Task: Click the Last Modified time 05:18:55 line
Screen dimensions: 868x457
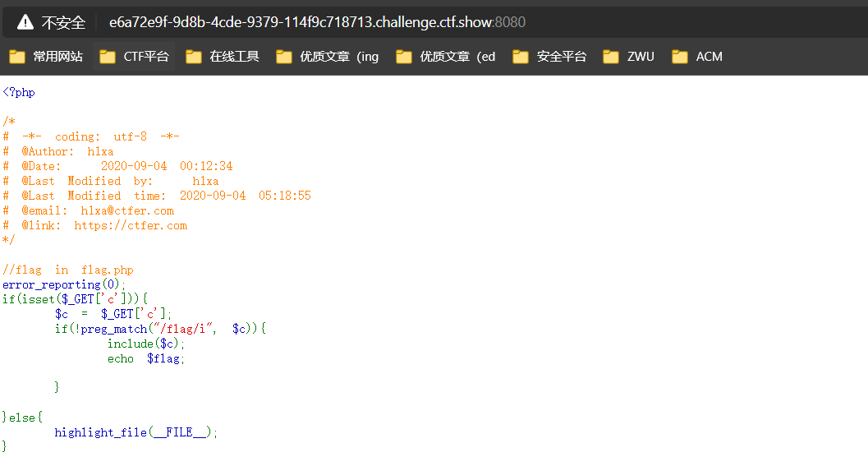Action: click(157, 196)
